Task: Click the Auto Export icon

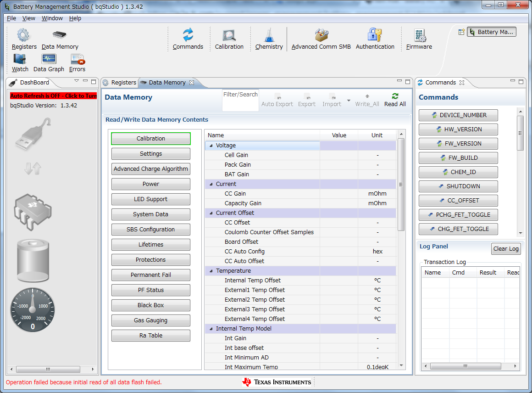Action: (x=277, y=96)
